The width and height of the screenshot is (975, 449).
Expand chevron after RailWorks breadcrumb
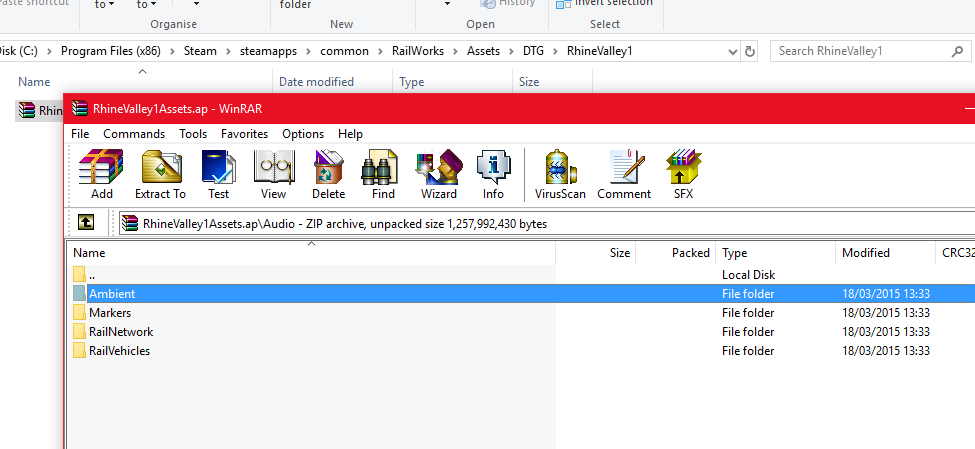[x=455, y=51]
